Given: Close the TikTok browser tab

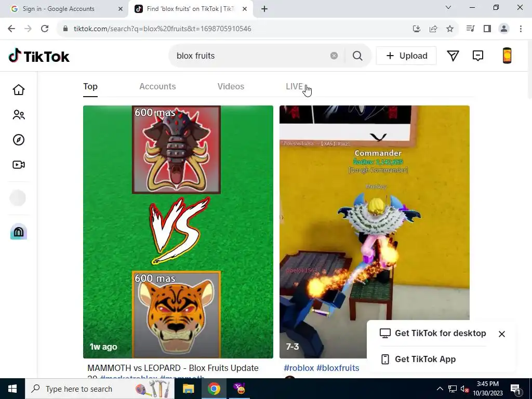Looking at the screenshot, I should [x=245, y=9].
